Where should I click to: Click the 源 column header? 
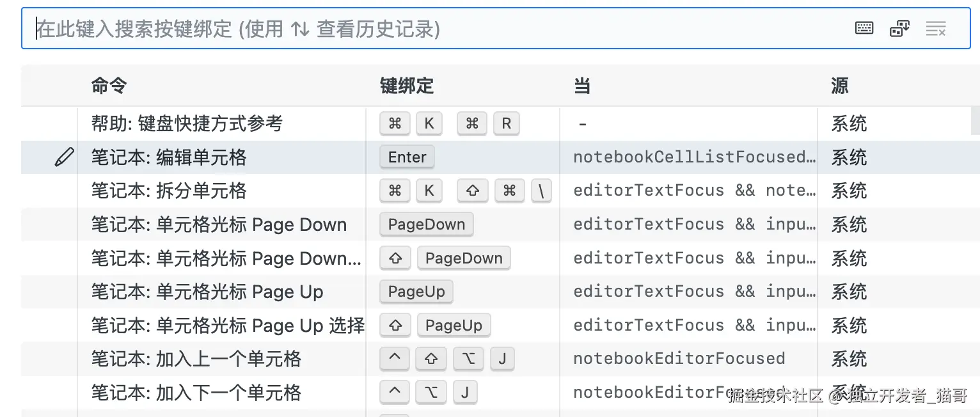click(839, 86)
